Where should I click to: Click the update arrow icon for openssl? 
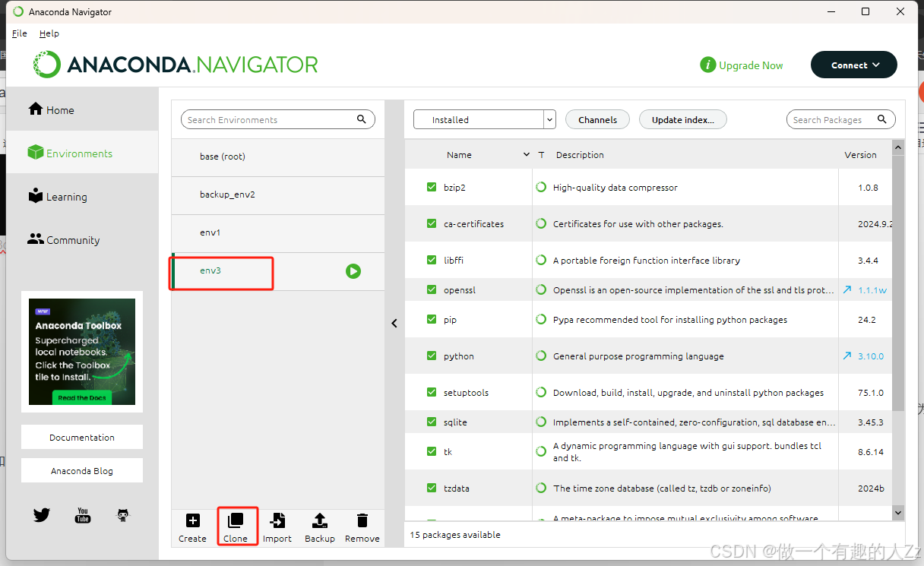click(x=847, y=289)
